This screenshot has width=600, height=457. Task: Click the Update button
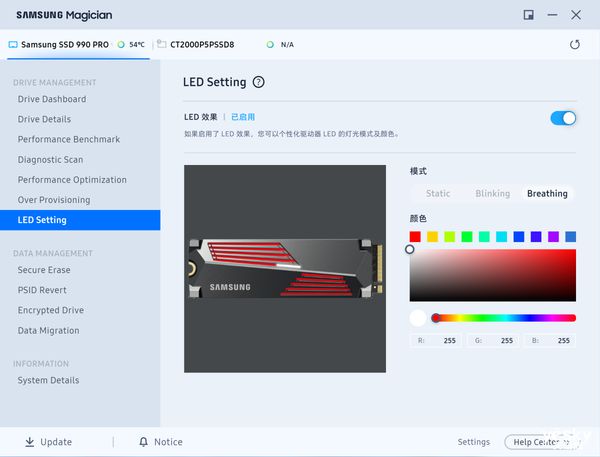49,442
